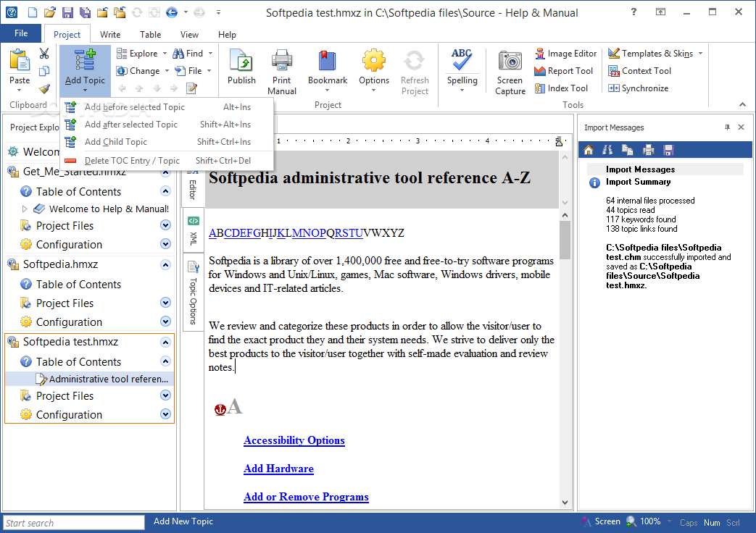Click the Format Painter brush icon
The width and height of the screenshot is (756, 533).
click(44, 88)
